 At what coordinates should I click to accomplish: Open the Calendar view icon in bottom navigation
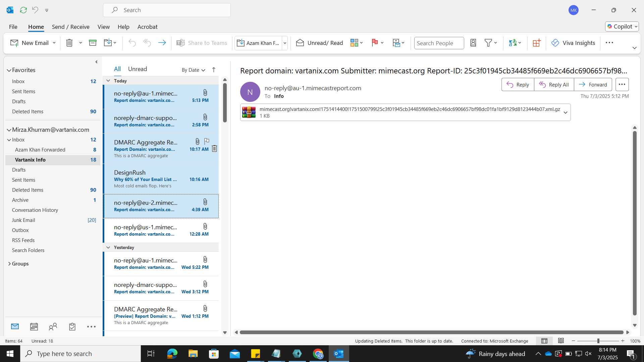coord(34,326)
